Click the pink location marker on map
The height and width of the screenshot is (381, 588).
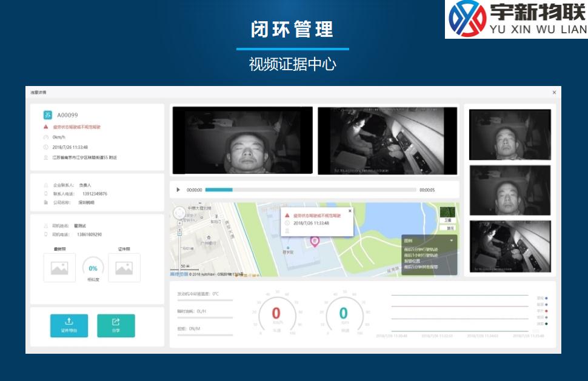(x=315, y=241)
